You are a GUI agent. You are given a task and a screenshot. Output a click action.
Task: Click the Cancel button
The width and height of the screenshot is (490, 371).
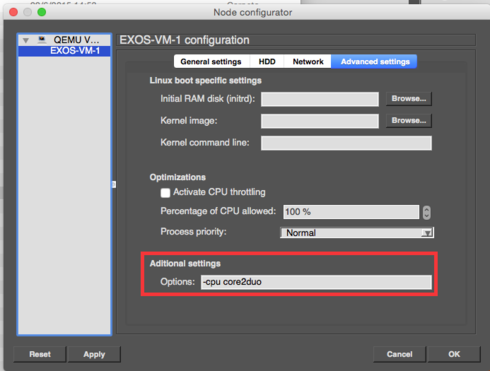tap(399, 354)
